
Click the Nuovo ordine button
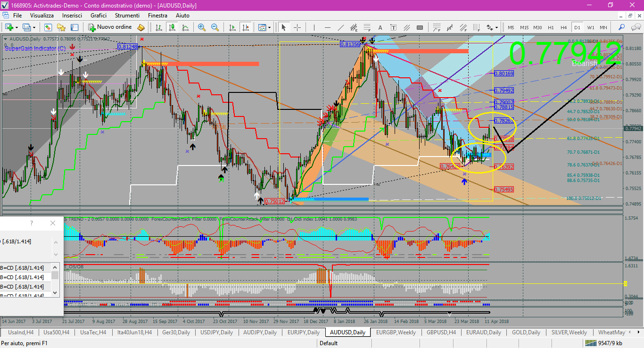(x=110, y=27)
